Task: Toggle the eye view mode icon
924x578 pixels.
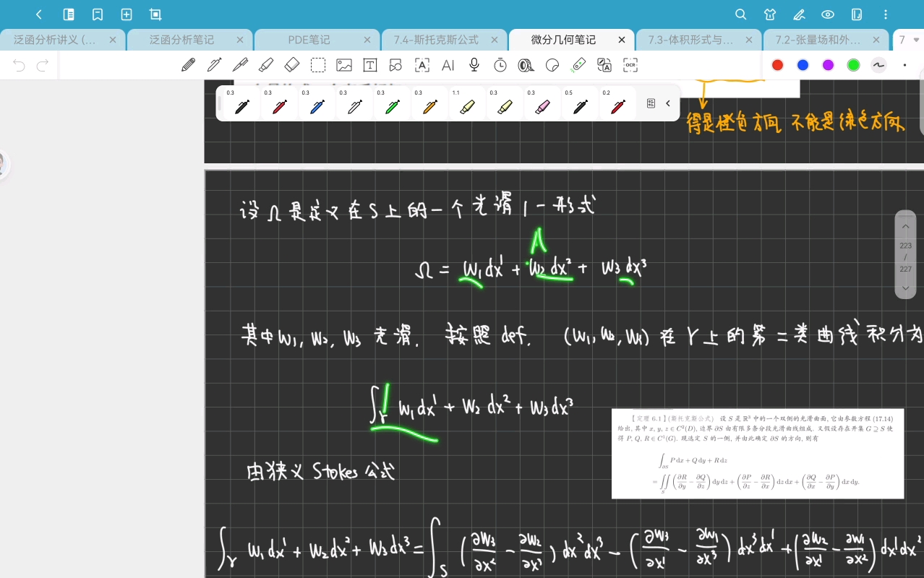Action: point(828,14)
